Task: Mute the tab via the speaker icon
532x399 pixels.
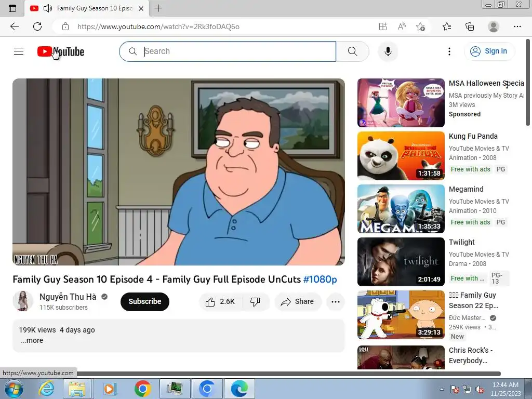Action: pyautogui.click(x=48, y=8)
